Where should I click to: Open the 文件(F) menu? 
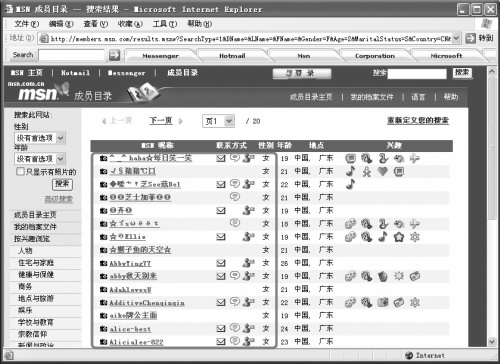[x=27, y=24]
